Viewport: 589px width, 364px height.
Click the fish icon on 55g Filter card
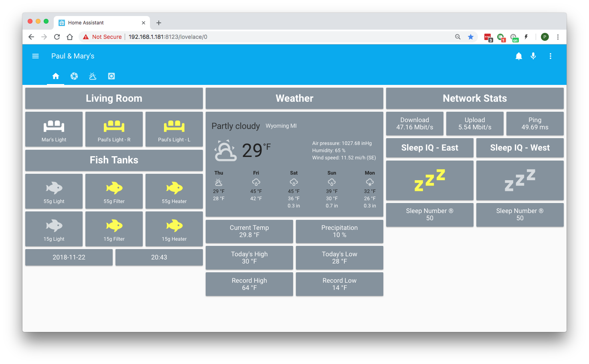pyautogui.click(x=114, y=187)
